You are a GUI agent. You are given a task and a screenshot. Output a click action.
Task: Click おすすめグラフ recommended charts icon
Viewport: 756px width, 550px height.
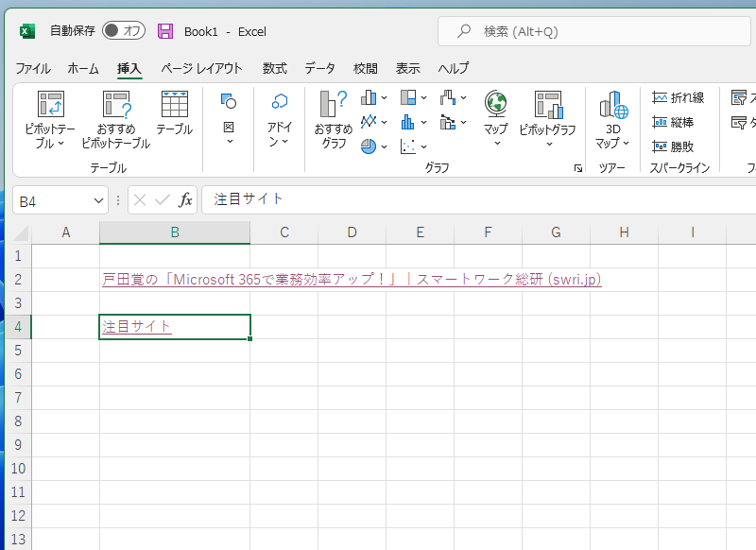[334, 104]
